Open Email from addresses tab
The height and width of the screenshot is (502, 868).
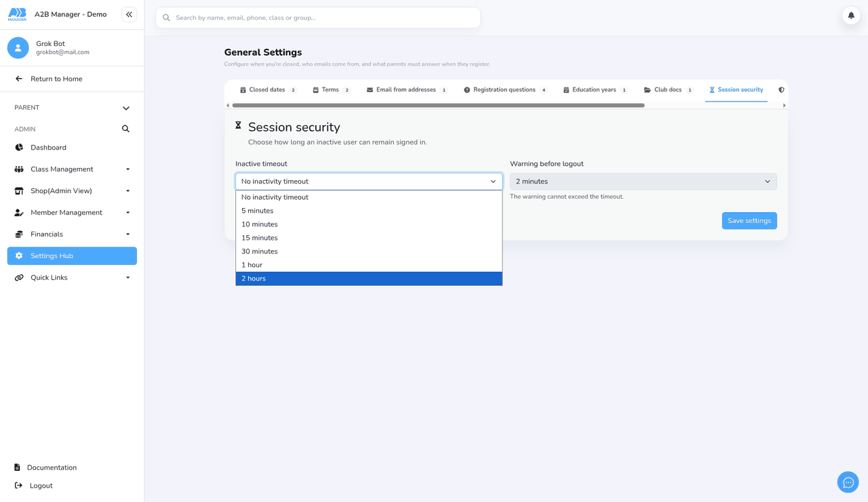(406, 89)
